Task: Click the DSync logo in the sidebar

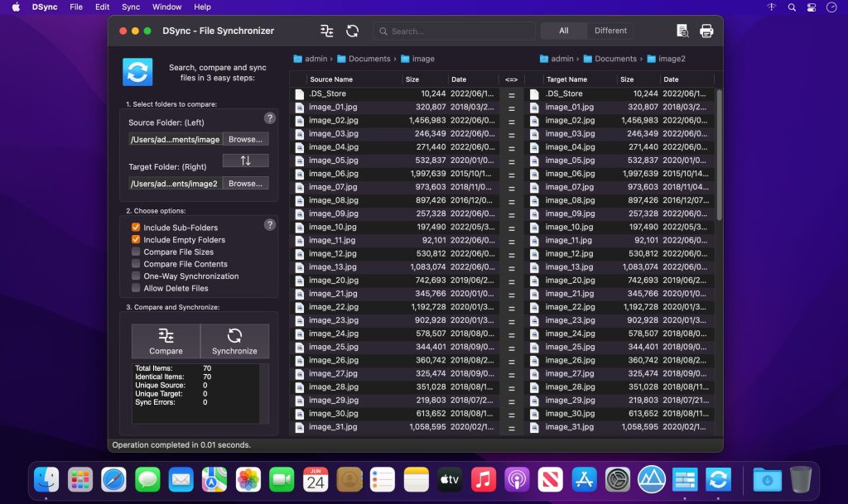Action: (x=137, y=72)
